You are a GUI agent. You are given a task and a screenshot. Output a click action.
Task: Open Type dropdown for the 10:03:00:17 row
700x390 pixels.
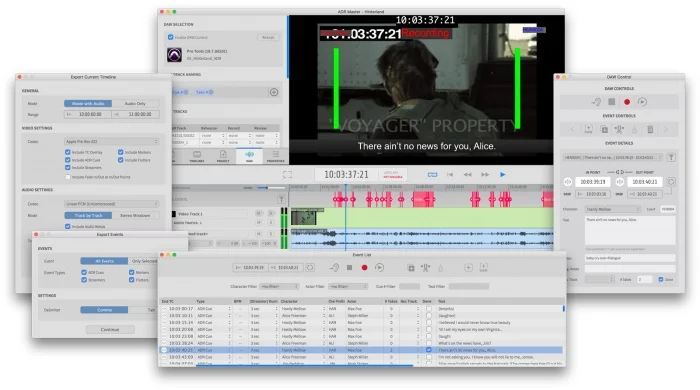[214, 308]
